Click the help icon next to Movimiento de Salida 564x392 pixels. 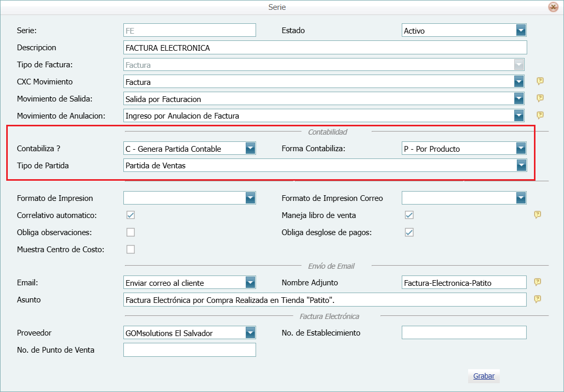[x=540, y=98]
